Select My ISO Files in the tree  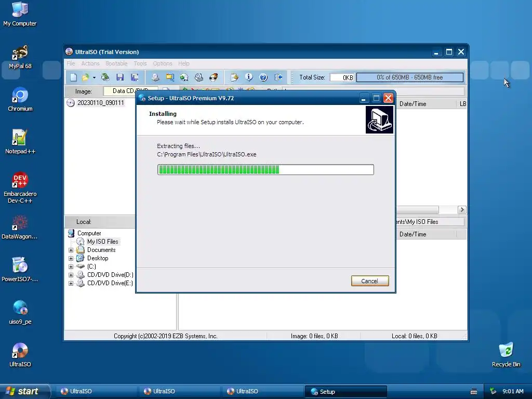103,242
